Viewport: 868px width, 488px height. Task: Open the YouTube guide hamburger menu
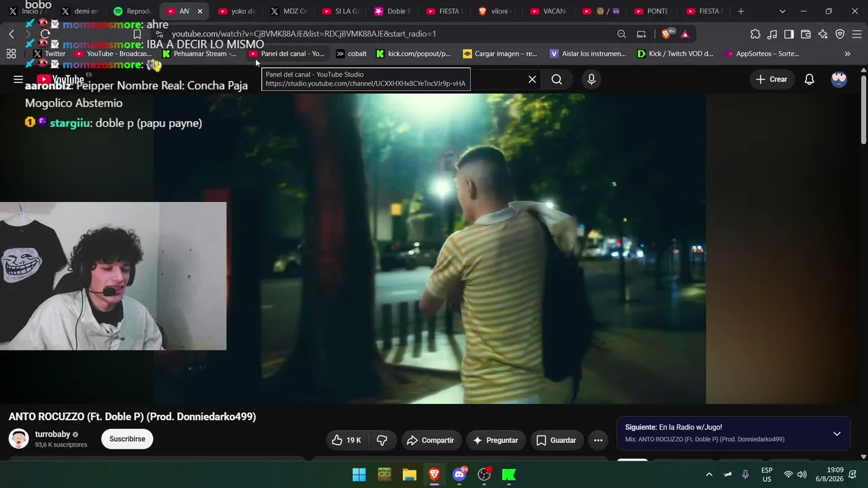[x=18, y=79]
